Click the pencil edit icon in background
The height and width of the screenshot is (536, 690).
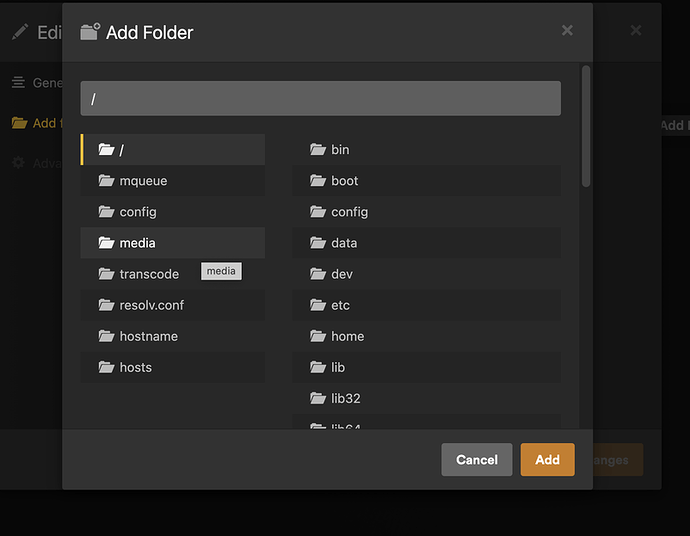20,32
